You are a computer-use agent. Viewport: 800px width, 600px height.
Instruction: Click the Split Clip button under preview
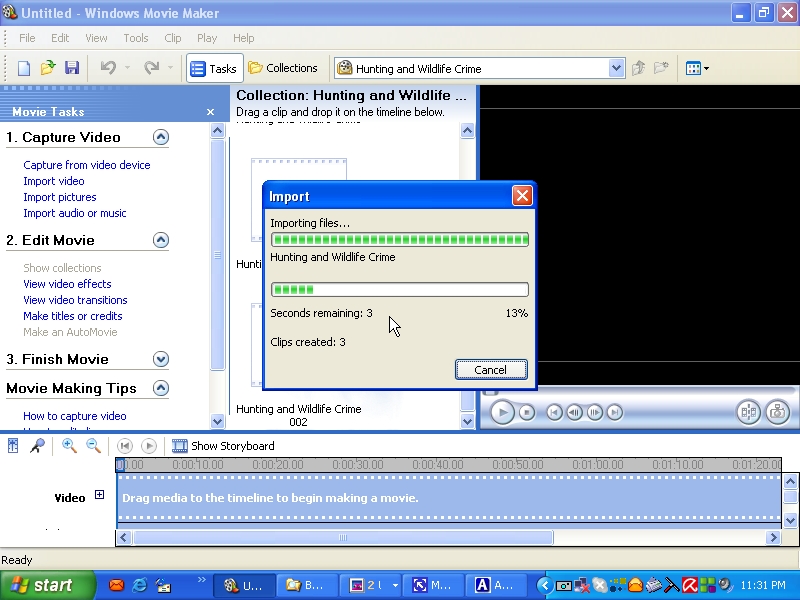tap(748, 411)
